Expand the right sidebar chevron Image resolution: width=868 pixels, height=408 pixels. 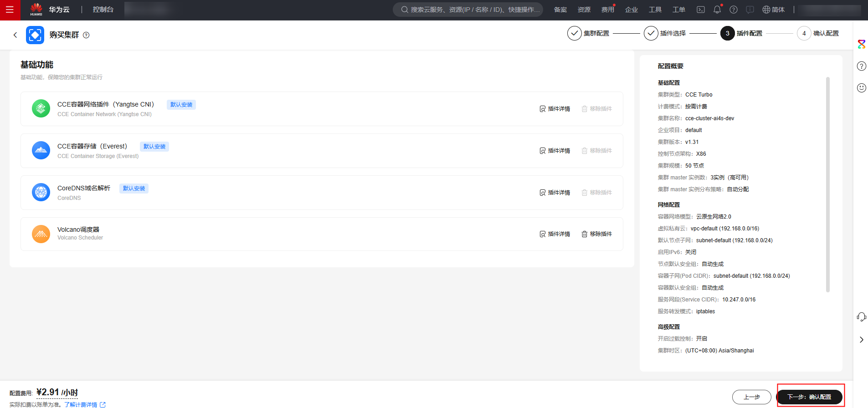(x=861, y=340)
